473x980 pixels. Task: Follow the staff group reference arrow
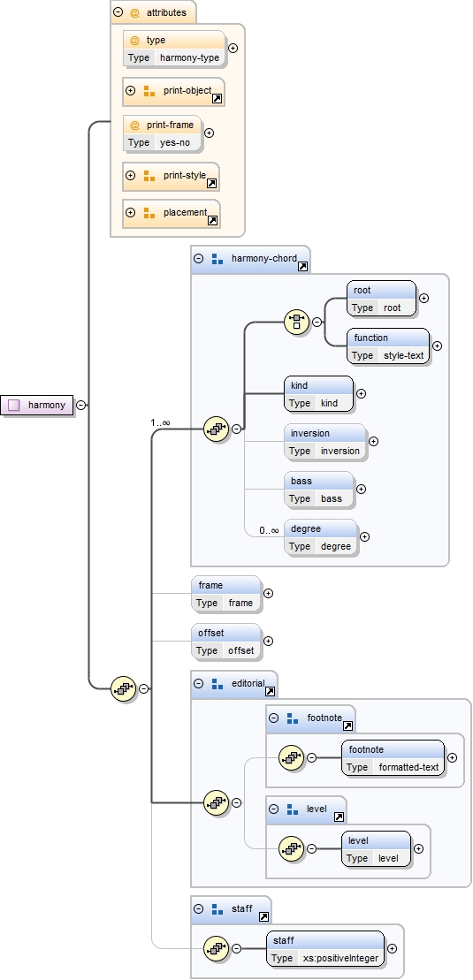coord(263,917)
